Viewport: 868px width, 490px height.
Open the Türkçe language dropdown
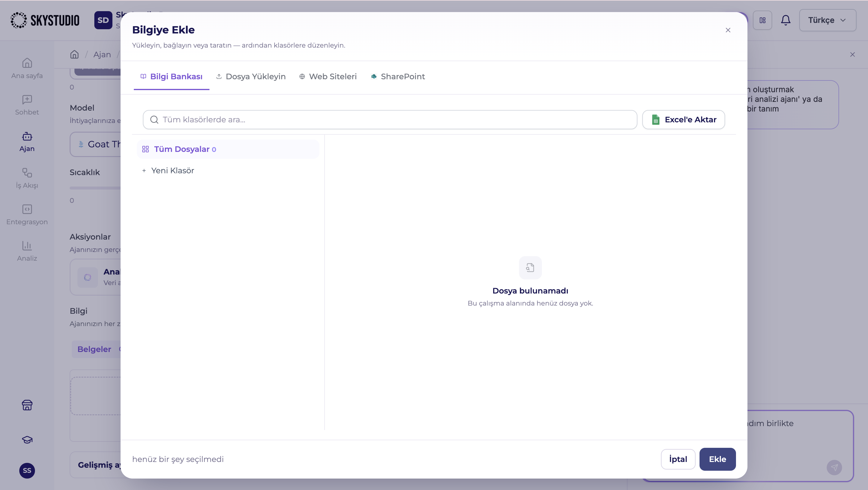click(x=828, y=20)
